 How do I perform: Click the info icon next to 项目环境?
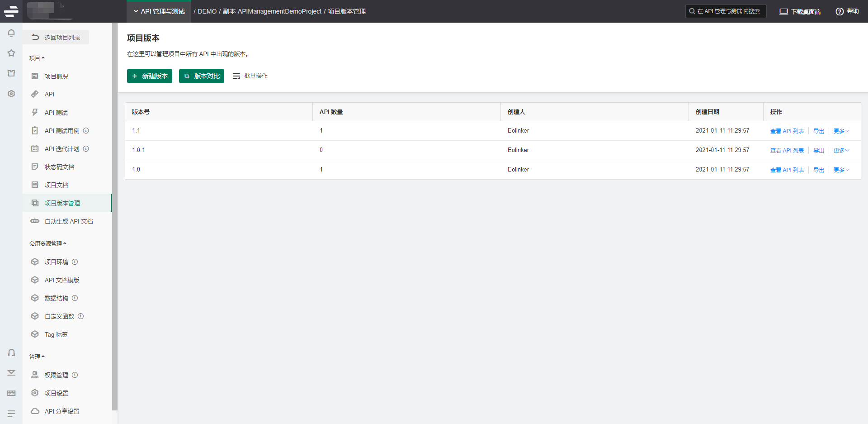(75, 262)
